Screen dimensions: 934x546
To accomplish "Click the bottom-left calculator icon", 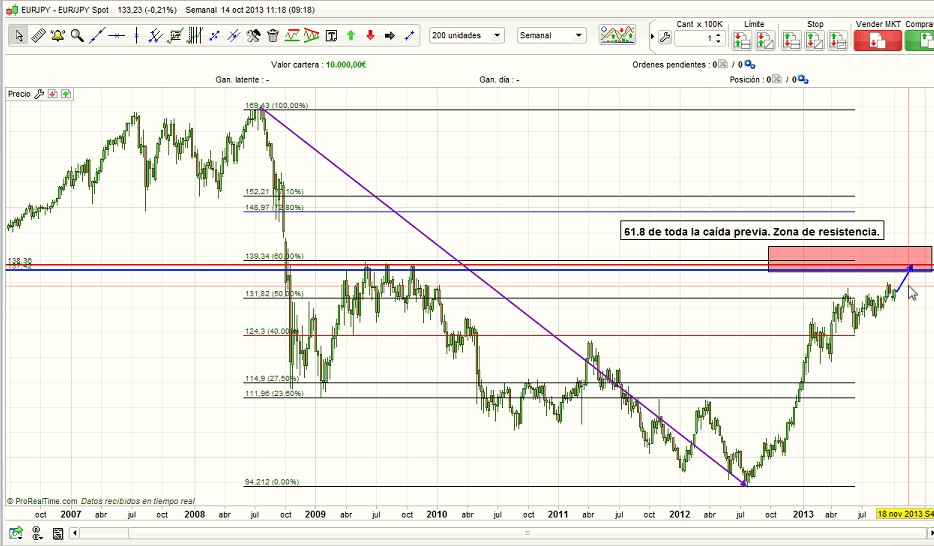I will [58, 533].
